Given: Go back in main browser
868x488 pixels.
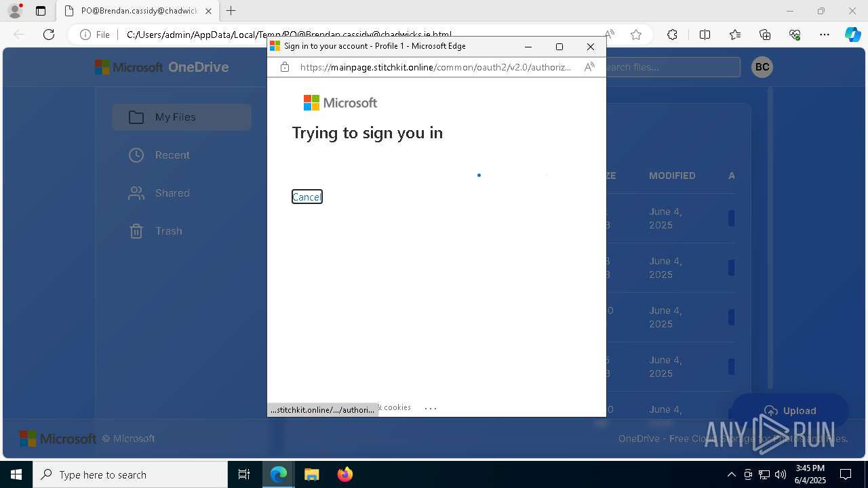Looking at the screenshot, I should coord(19,35).
